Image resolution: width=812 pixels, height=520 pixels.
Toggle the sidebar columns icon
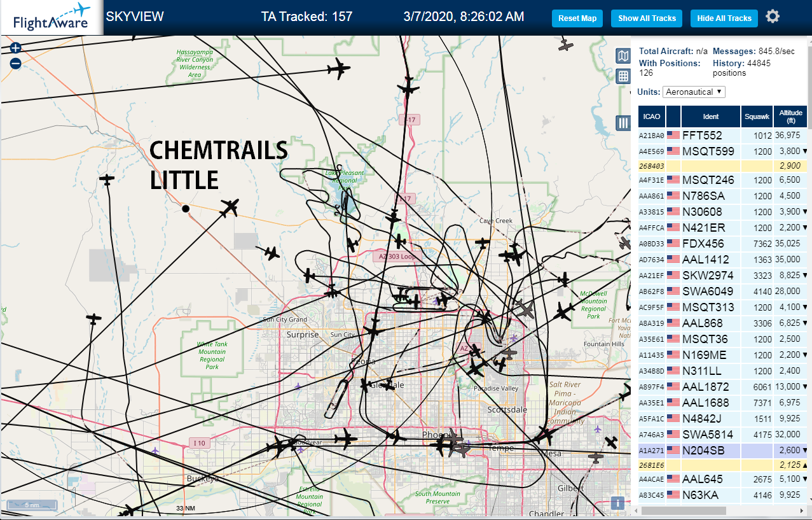(x=623, y=123)
